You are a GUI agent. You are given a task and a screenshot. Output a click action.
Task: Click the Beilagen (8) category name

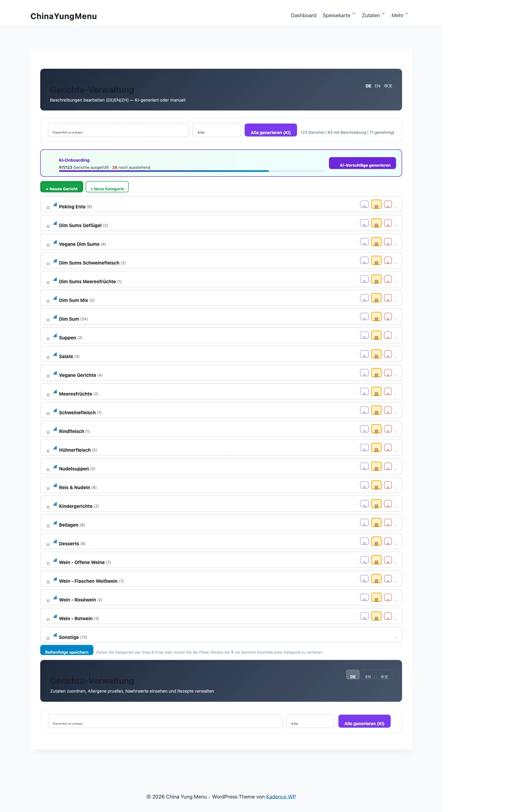click(x=72, y=525)
